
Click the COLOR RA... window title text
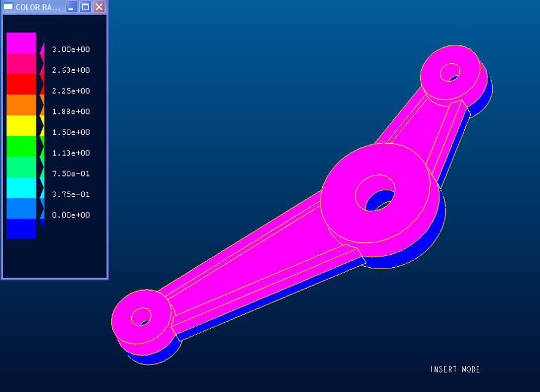[x=38, y=7]
